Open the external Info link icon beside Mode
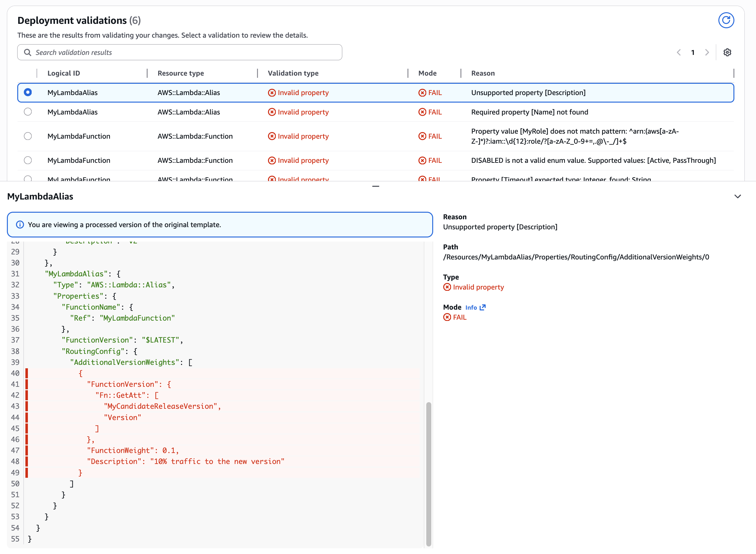The width and height of the screenshot is (756, 554). click(x=483, y=307)
